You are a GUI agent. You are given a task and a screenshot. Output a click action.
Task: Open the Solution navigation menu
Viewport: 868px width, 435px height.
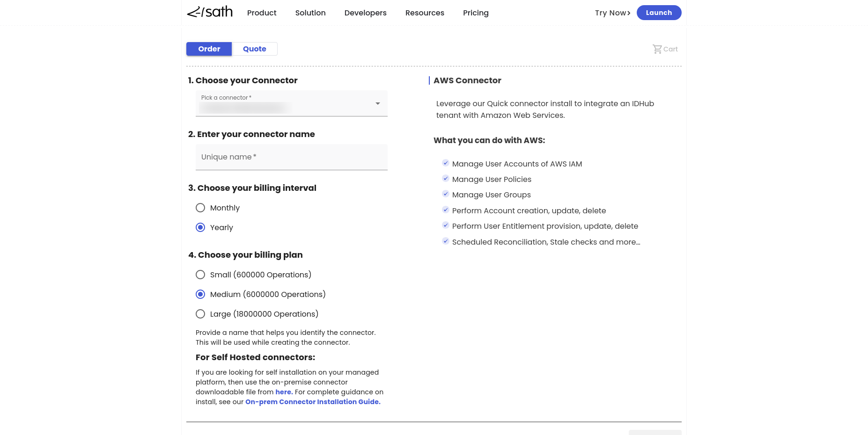point(310,13)
